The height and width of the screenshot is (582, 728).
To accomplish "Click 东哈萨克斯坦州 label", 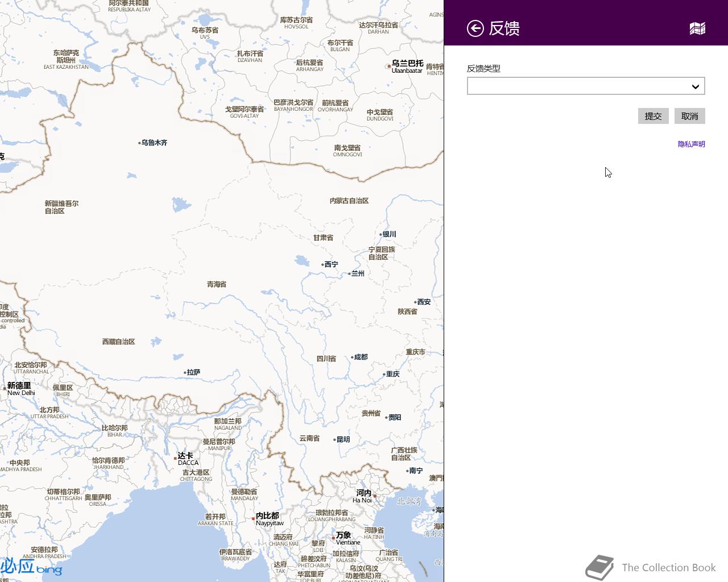I will pos(66,60).
